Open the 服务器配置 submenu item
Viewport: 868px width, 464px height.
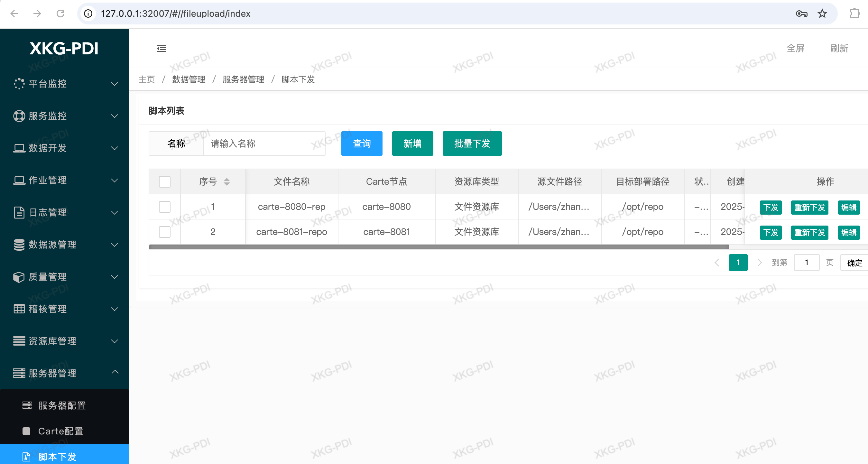tap(62, 405)
